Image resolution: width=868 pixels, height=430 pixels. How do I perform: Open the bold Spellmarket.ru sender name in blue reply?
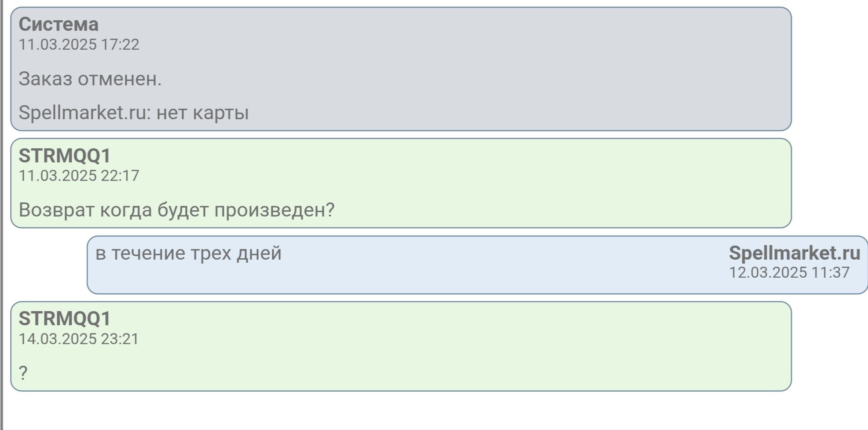(794, 253)
